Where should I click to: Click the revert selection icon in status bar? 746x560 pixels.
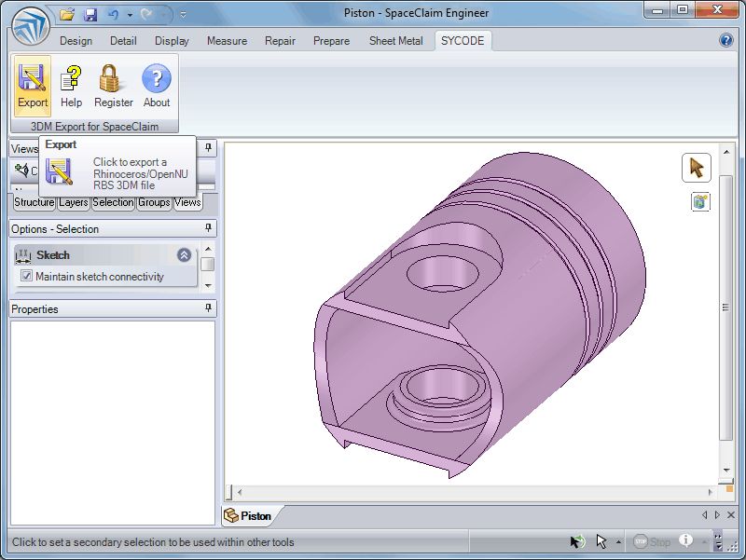tap(578, 541)
